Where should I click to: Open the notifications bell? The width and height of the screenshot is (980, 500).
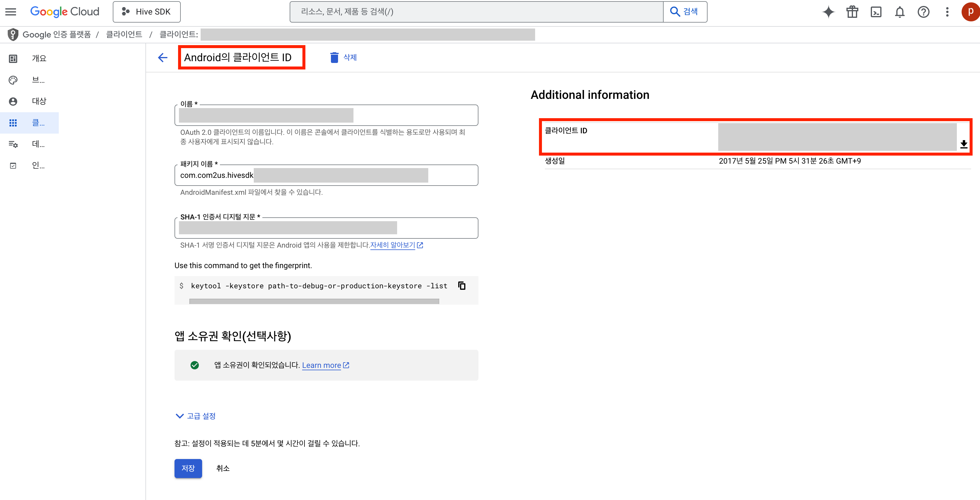[899, 12]
